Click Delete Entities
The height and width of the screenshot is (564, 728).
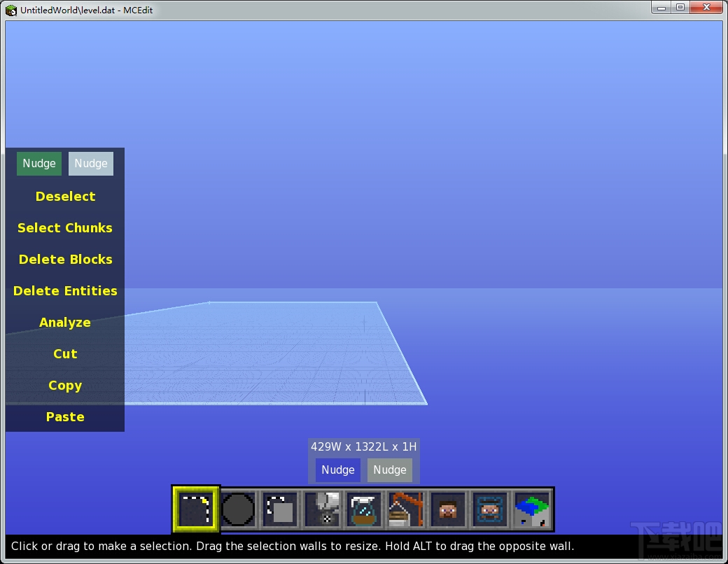click(x=65, y=291)
